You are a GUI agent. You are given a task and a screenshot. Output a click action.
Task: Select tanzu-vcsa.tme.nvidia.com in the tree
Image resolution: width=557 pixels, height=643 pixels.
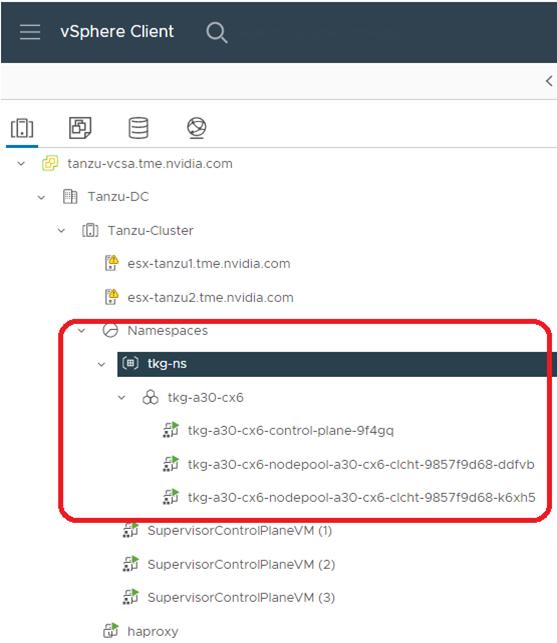tap(150, 164)
